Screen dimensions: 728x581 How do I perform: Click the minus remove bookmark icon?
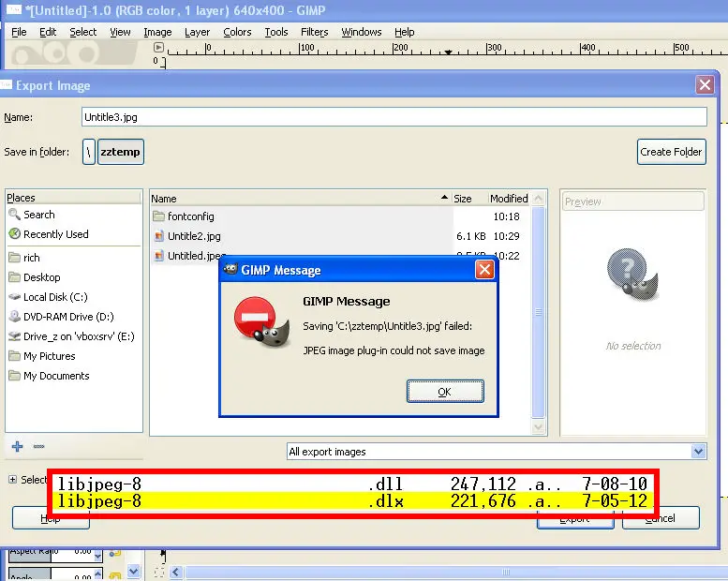pyautogui.click(x=39, y=446)
